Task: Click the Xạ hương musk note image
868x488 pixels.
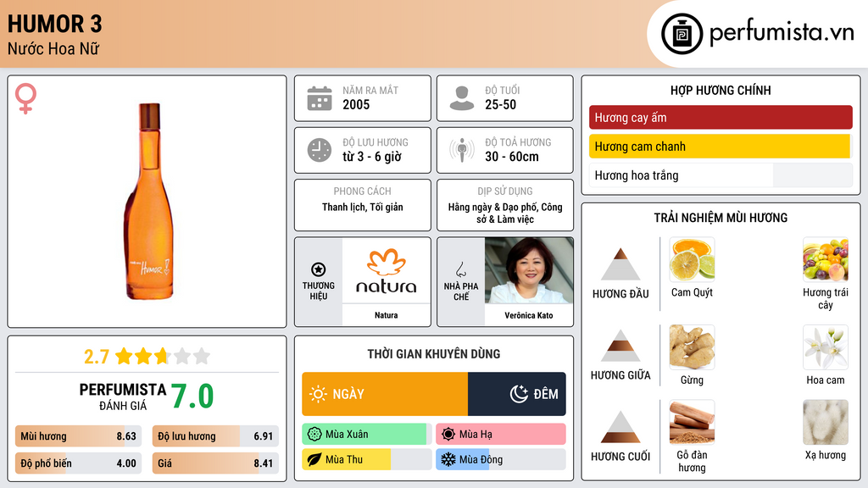Action: (x=826, y=422)
